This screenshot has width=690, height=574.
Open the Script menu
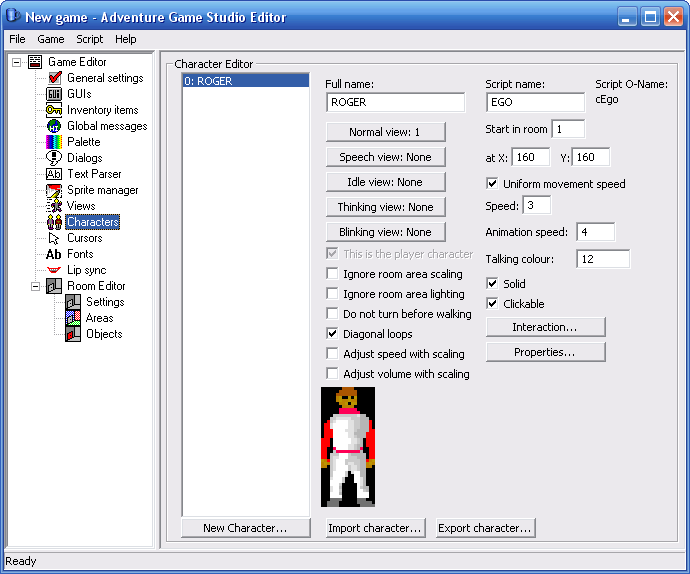pos(89,39)
